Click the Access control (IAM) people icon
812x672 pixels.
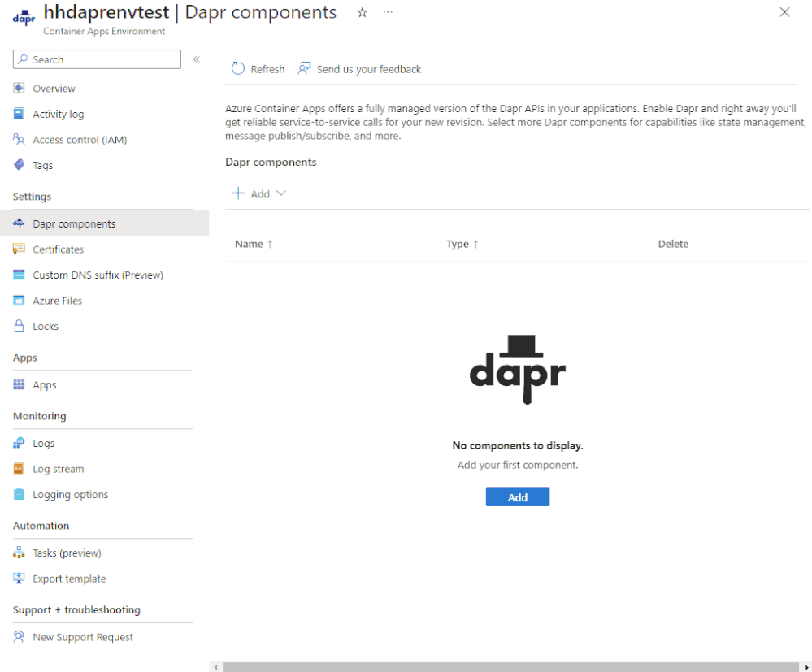pos(20,139)
